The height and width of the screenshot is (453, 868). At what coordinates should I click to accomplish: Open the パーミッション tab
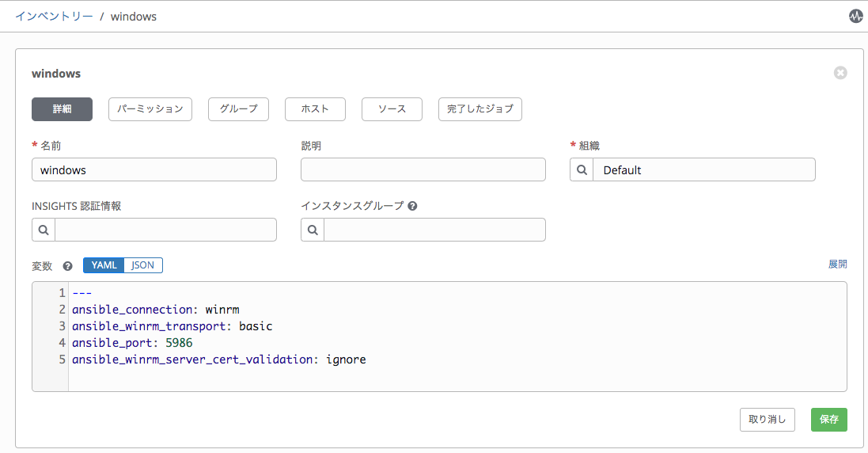pyautogui.click(x=150, y=109)
